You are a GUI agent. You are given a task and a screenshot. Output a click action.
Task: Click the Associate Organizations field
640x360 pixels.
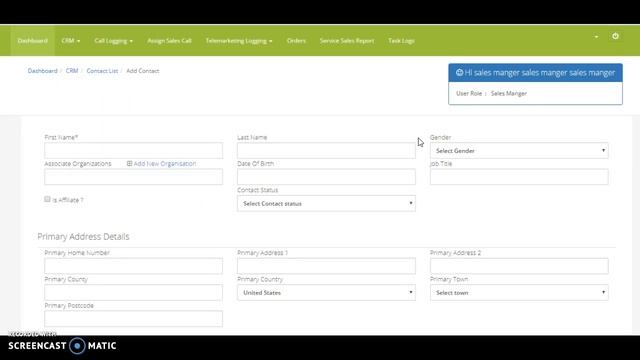click(133, 177)
